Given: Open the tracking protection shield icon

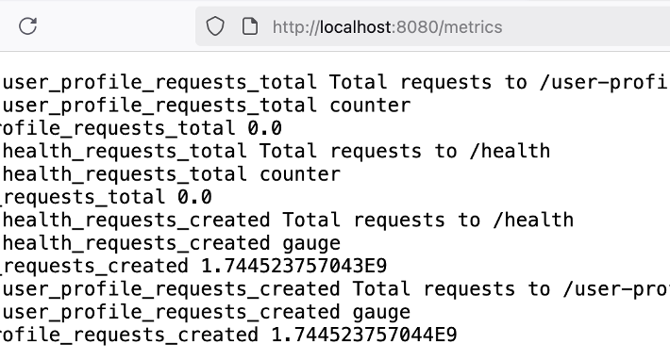Looking at the screenshot, I should click(x=215, y=26).
